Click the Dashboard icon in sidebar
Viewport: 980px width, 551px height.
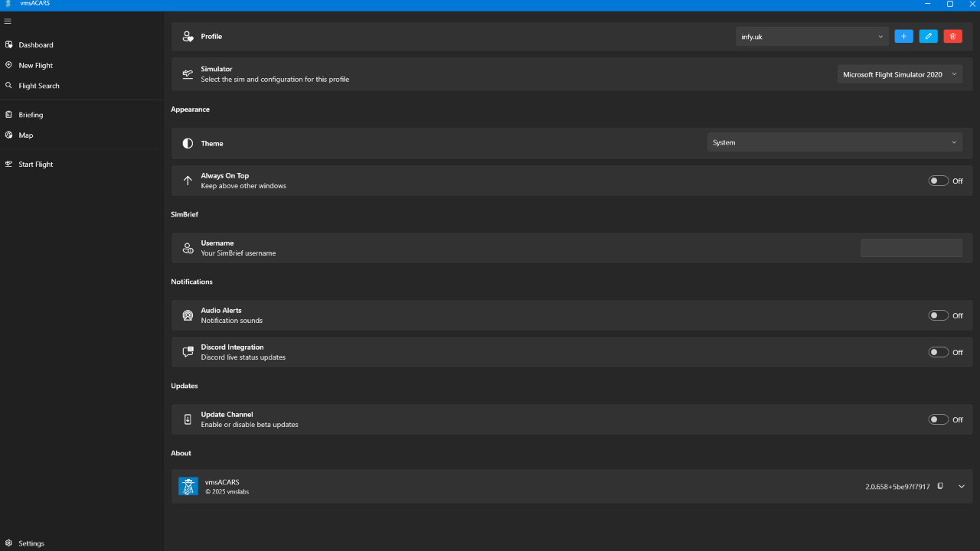9,44
